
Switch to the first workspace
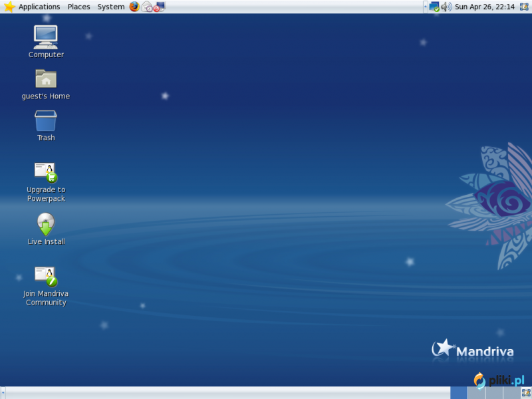tap(459, 393)
